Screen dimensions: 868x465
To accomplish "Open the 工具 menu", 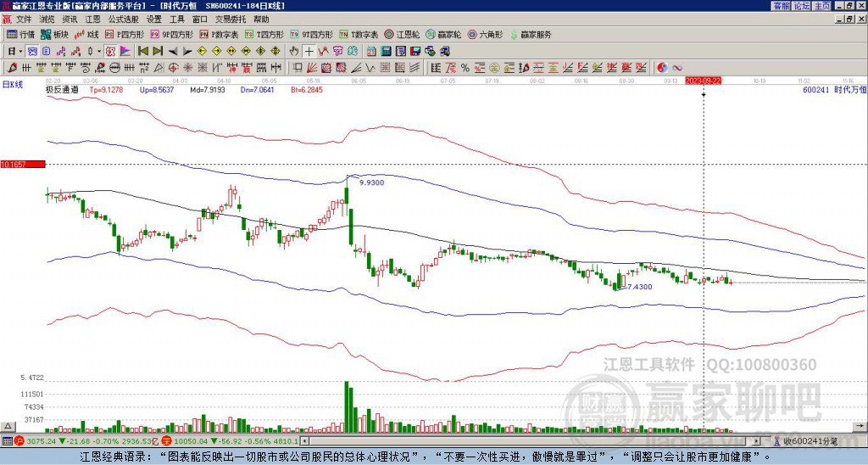I will click(x=176, y=20).
